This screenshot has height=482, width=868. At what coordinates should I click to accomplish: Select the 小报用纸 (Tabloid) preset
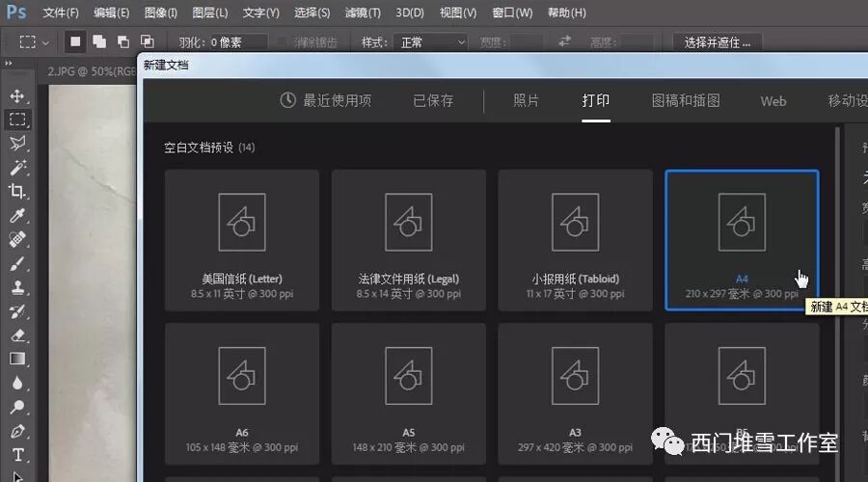coord(575,240)
